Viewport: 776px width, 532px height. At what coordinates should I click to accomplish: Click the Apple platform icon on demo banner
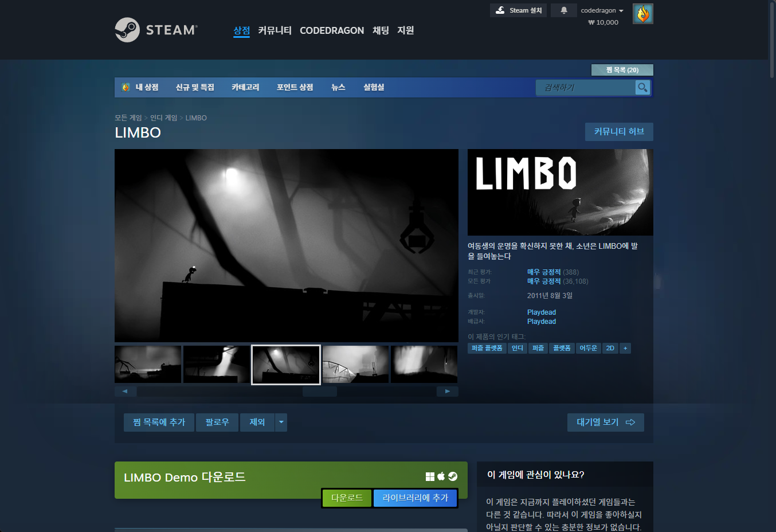coord(441,476)
